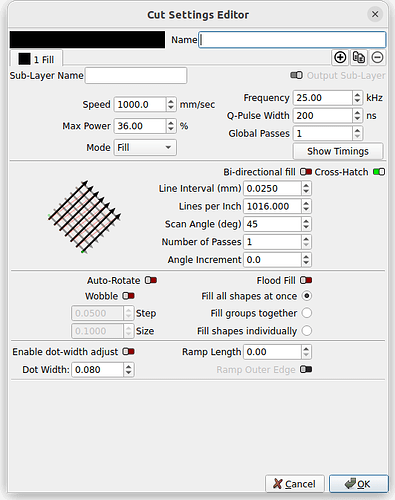Select Fill all shapes at once
The width and height of the screenshot is (395, 500).
coord(307,296)
